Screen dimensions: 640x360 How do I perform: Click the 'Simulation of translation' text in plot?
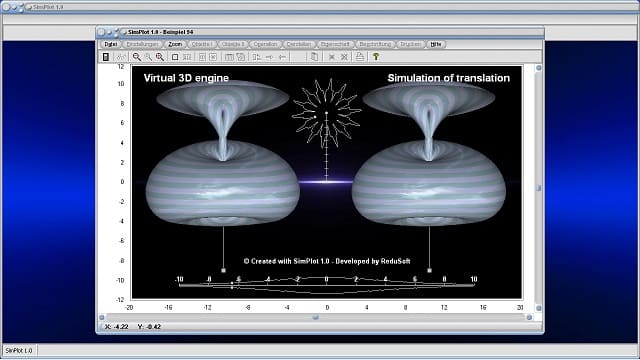[x=449, y=78]
